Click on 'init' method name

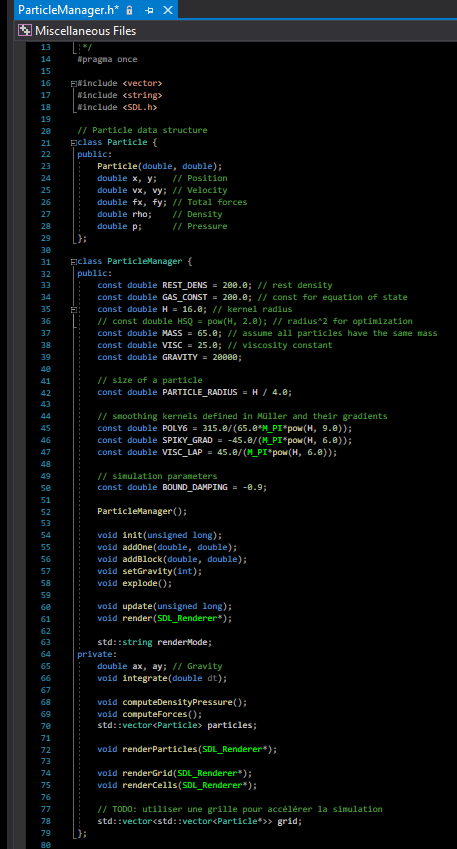(132, 535)
